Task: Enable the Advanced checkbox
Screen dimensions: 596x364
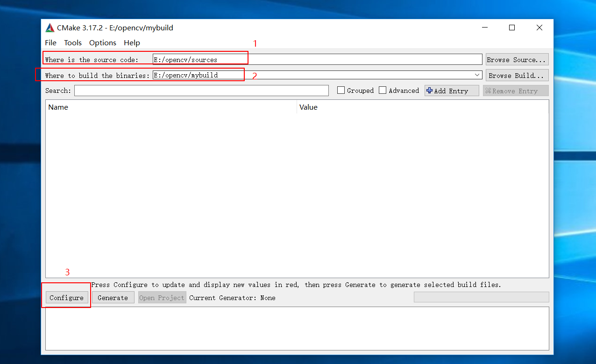Action: click(383, 91)
